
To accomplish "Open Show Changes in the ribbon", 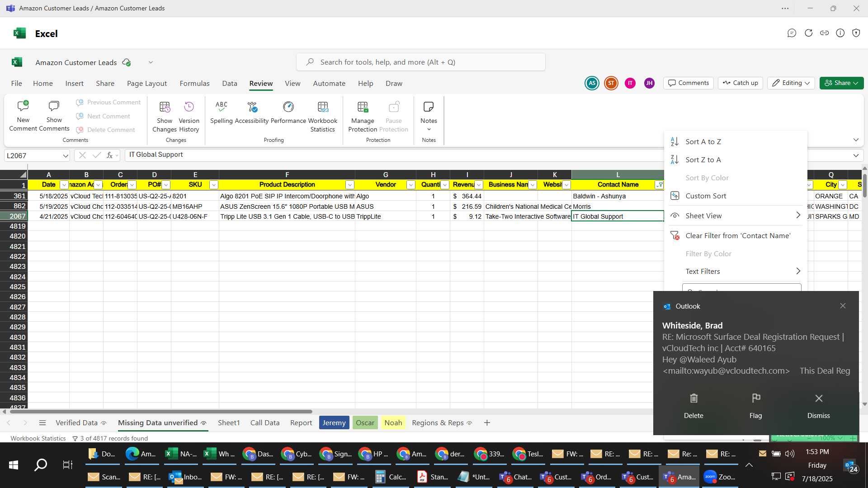I will tap(165, 117).
